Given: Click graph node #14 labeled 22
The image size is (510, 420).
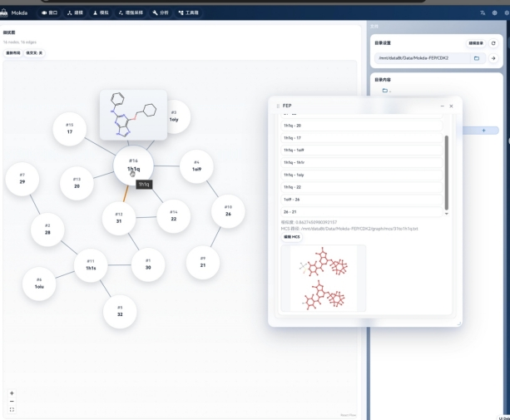Looking at the screenshot, I should click(x=173, y=216).
